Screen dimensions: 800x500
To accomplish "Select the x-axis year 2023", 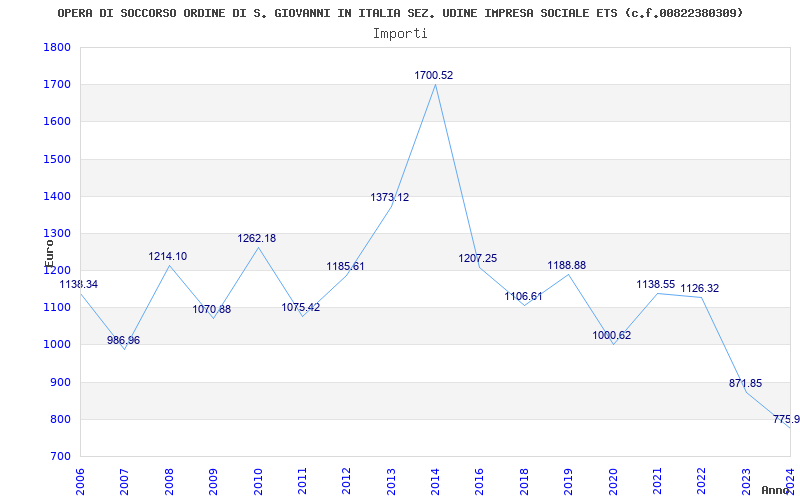I will click(746, 481).
